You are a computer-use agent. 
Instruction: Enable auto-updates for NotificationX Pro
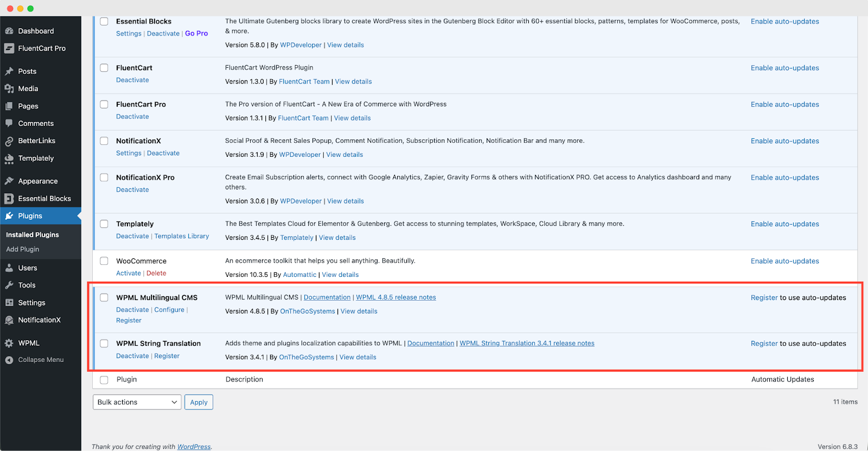[784, 177]
